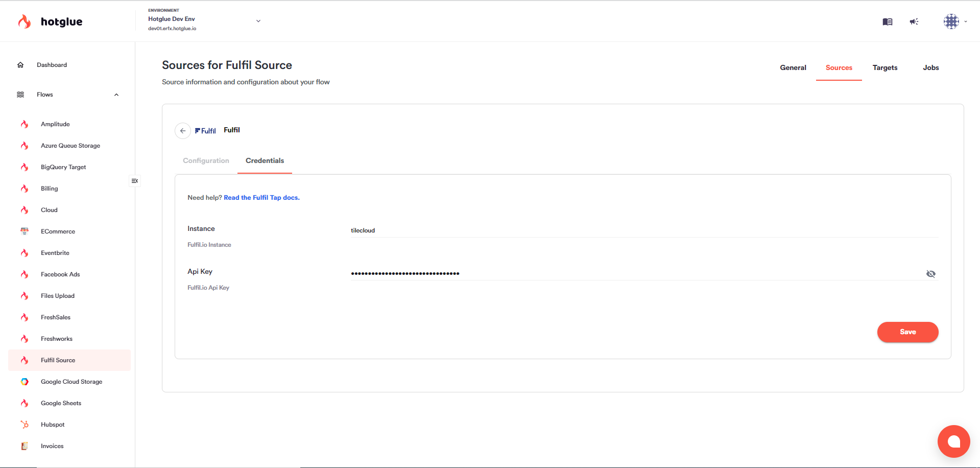
Task: Click the Sources for Fulfil Source heading
Action: click(x=227, y=65)
